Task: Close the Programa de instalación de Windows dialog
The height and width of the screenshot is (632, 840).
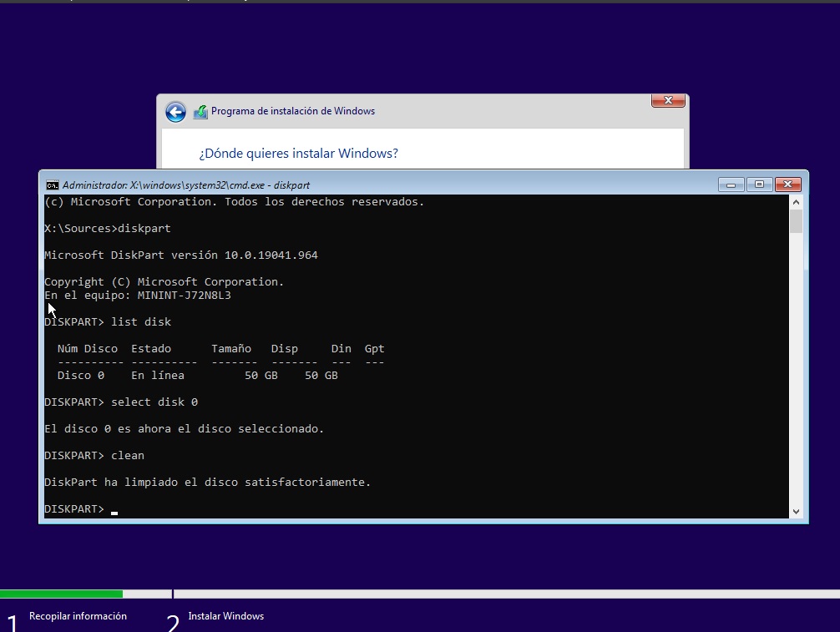Action: 668,100
